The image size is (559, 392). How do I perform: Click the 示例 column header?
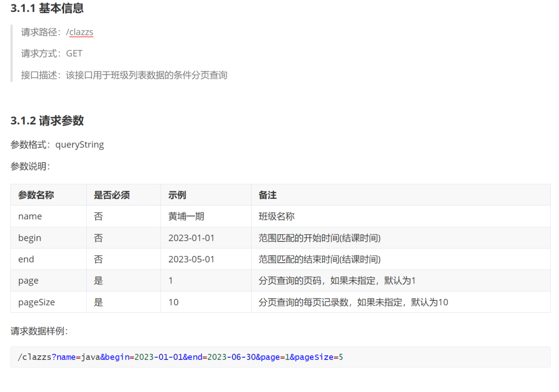[x=177, y=195]
